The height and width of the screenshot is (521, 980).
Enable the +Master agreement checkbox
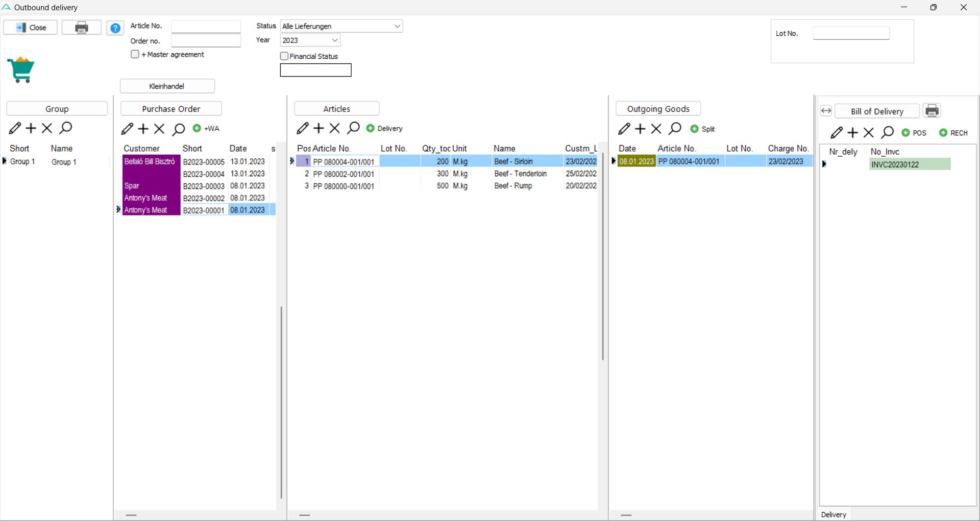(x=135, y=54)
